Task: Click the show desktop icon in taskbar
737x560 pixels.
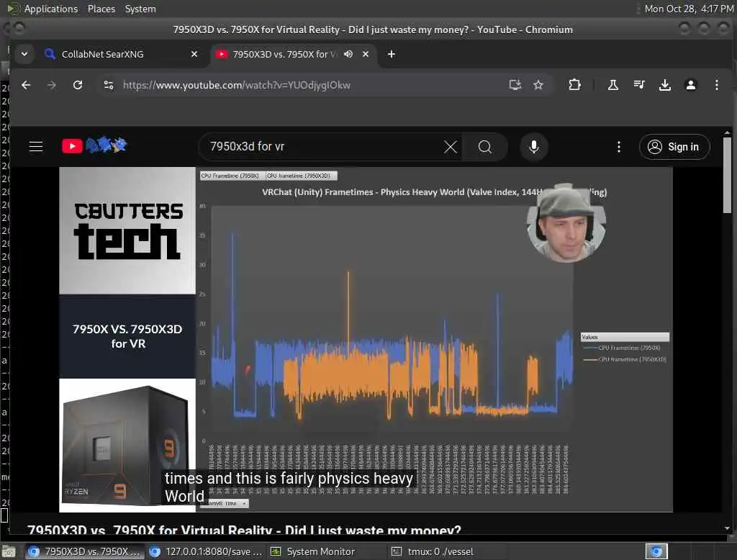Action: 9,551
